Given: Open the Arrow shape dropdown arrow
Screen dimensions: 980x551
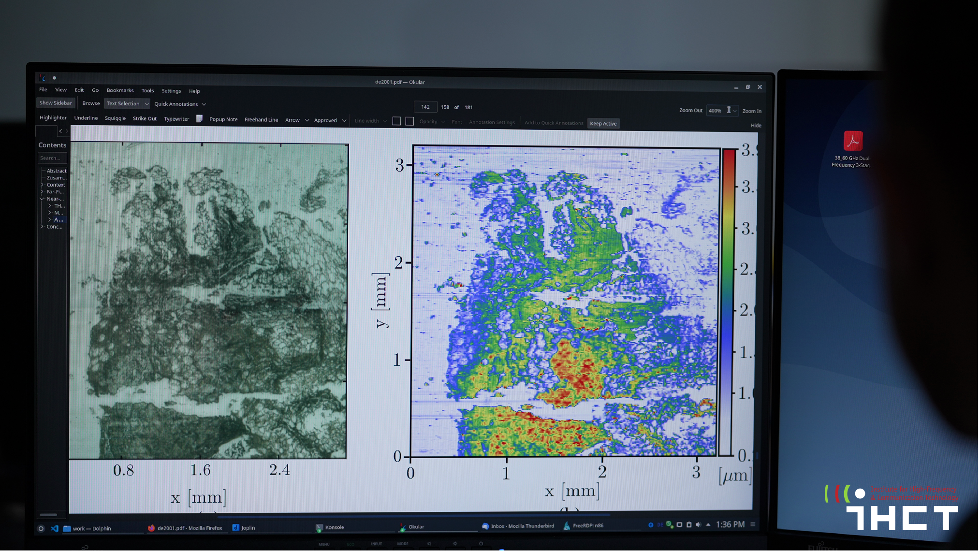Looking at the screenshot, I should coord(307,121).
